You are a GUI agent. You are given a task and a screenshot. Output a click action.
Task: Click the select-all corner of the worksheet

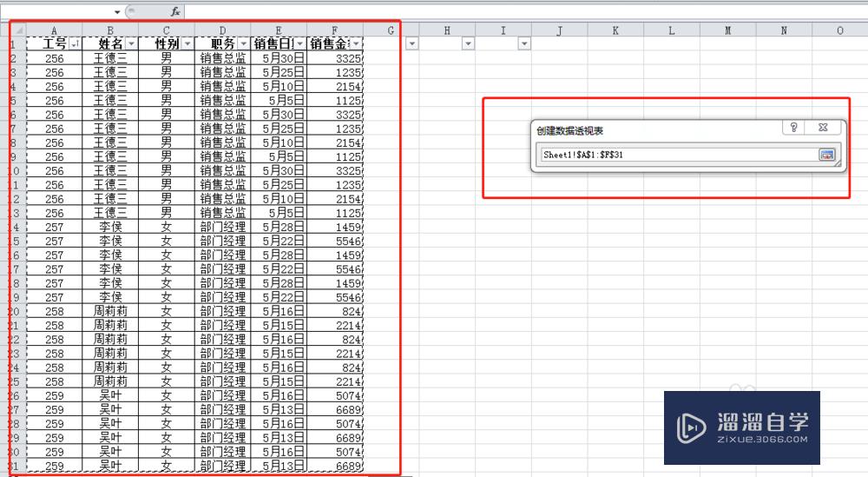pos(17,30)
